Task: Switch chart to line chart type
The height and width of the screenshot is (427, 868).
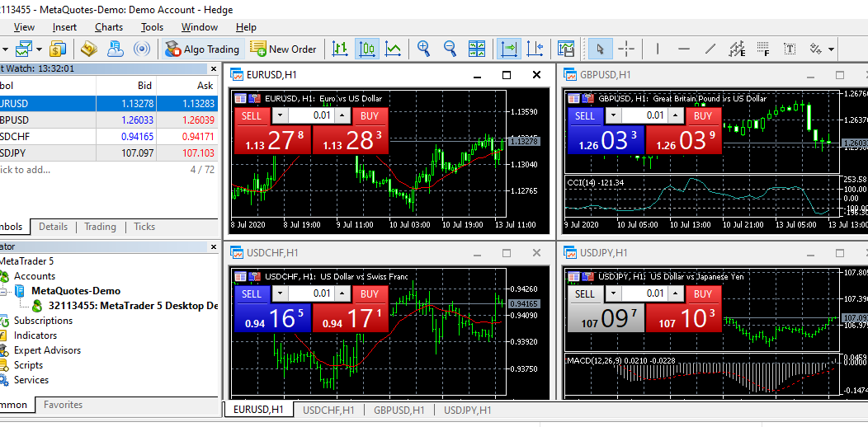Action: pos(393,49)
